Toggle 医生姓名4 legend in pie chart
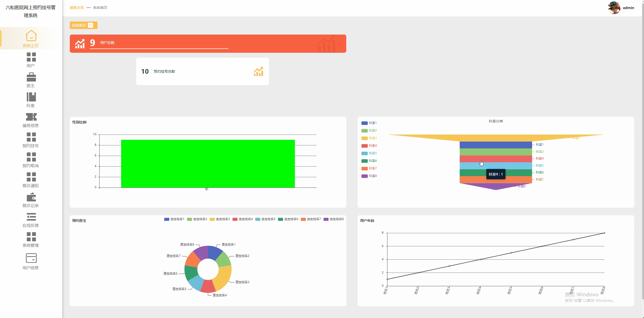 242,219
